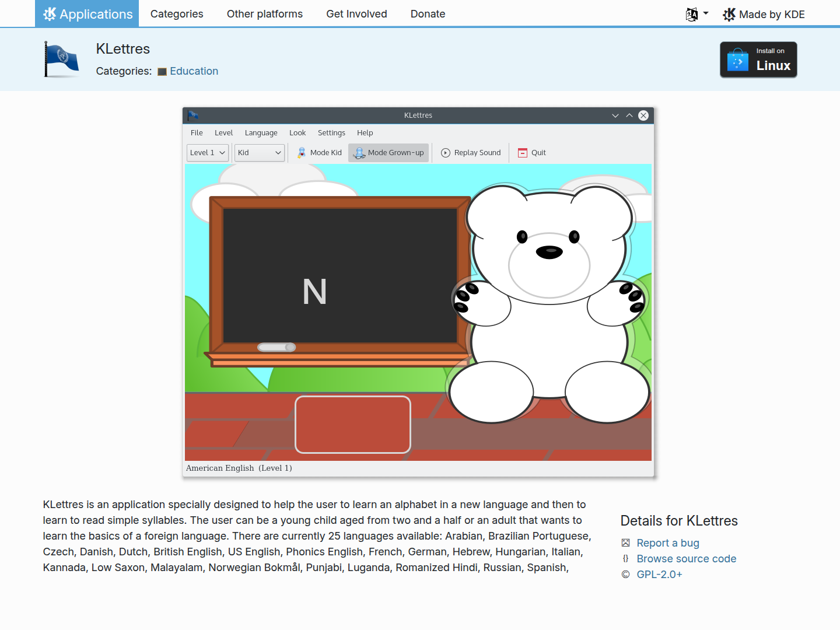Open the Education category link
Viewport: 840px width, 630px height.
194,71
